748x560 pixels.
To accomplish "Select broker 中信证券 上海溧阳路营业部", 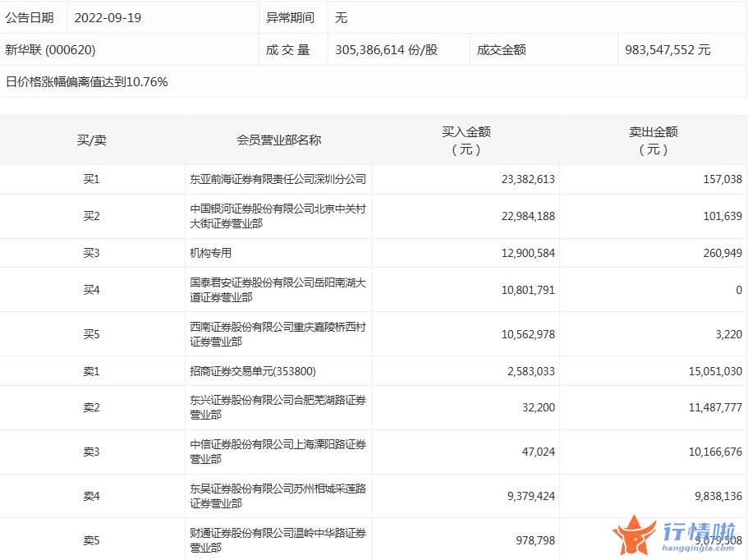I will click(x=278, y=452).
